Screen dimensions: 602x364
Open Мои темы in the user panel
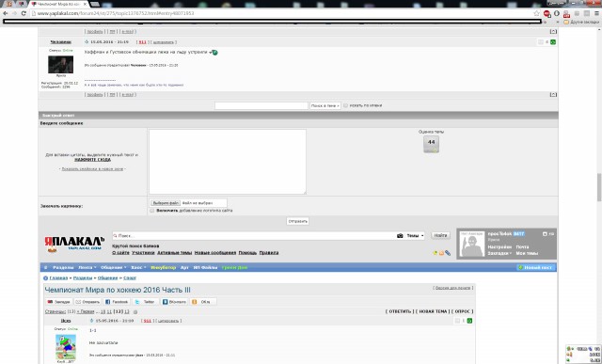pyautogui.click(x=527, y=253)
